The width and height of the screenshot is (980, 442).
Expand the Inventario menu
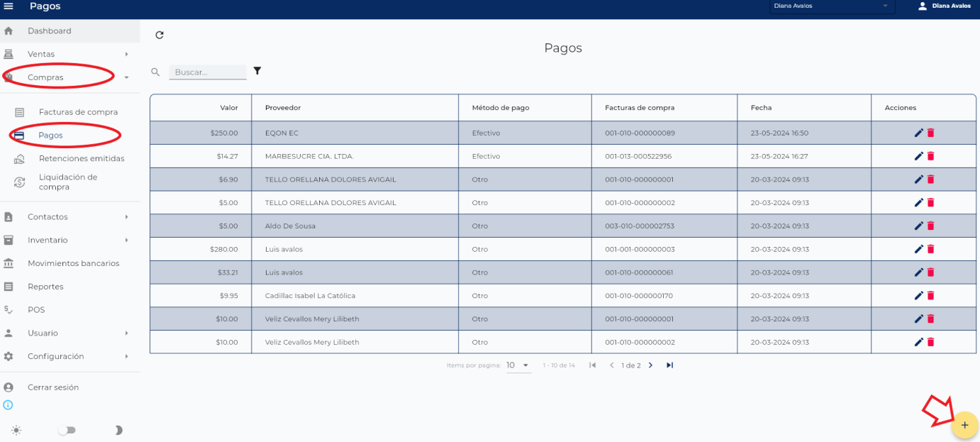[x=70, y=241]
